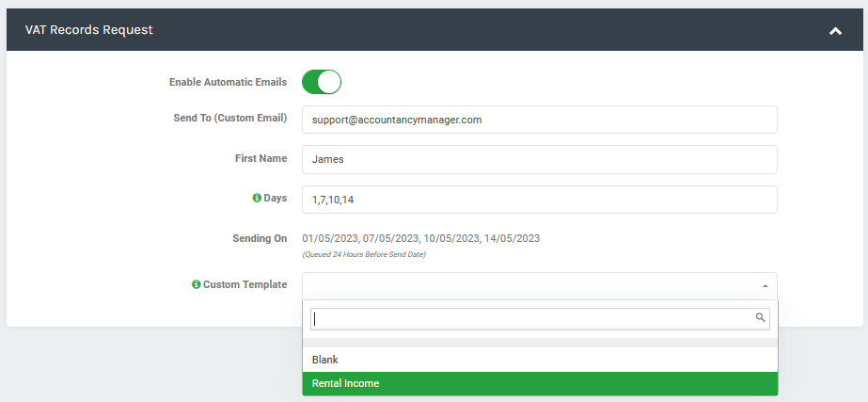Click the Custom Template info icon
The image size is (868, 402).
[196, 284]
